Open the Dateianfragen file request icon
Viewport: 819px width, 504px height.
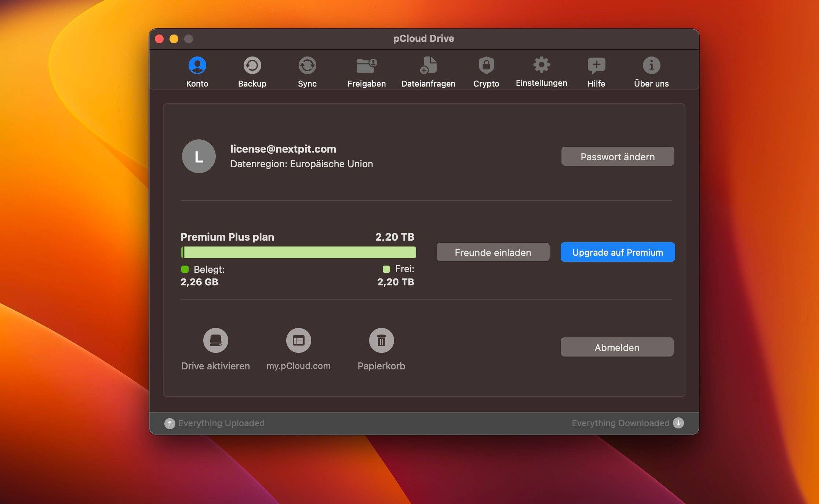coord(428,65)
